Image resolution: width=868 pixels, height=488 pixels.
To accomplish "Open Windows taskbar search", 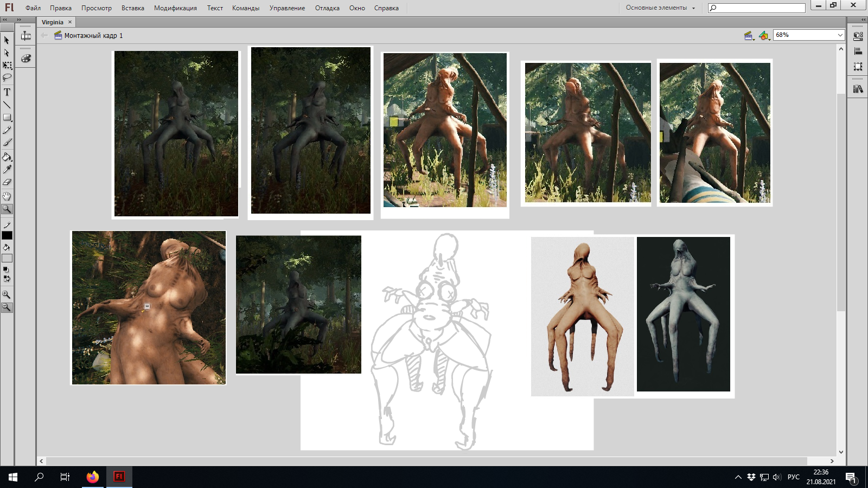I will [39, 477].
